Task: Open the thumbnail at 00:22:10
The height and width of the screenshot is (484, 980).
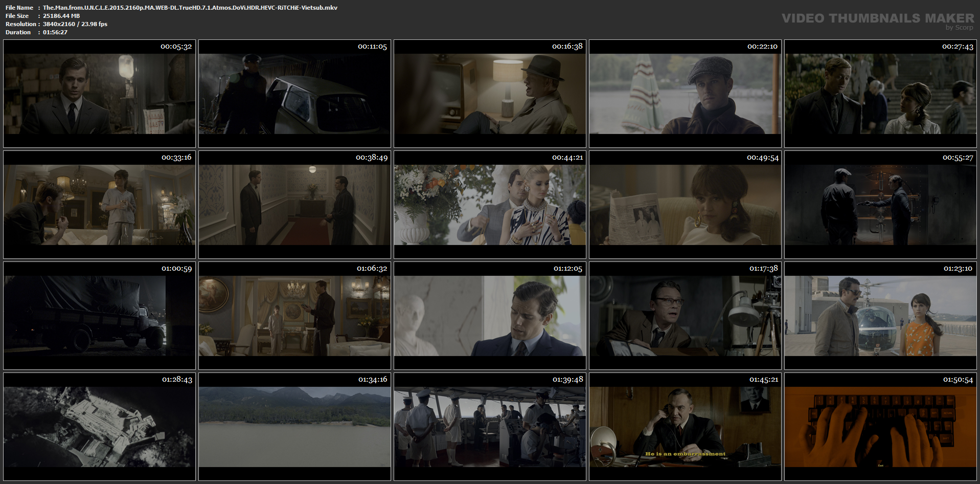Action: (x=685, y=94)
